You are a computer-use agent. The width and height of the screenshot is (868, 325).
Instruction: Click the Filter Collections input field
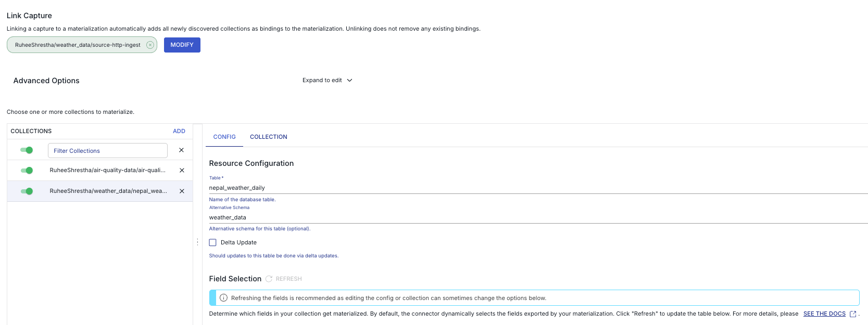108,151
